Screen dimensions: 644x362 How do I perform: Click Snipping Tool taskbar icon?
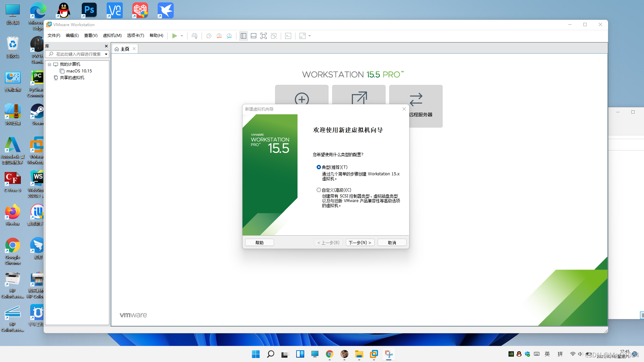389,354
